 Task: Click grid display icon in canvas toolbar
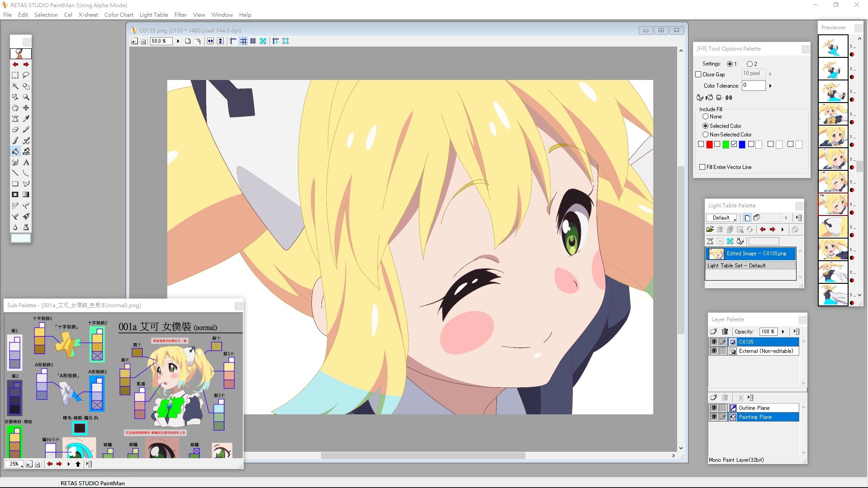(243, 41)
